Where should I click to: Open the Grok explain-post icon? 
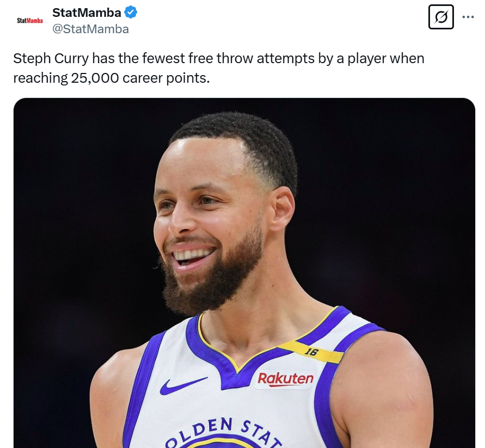pos(441,17)
